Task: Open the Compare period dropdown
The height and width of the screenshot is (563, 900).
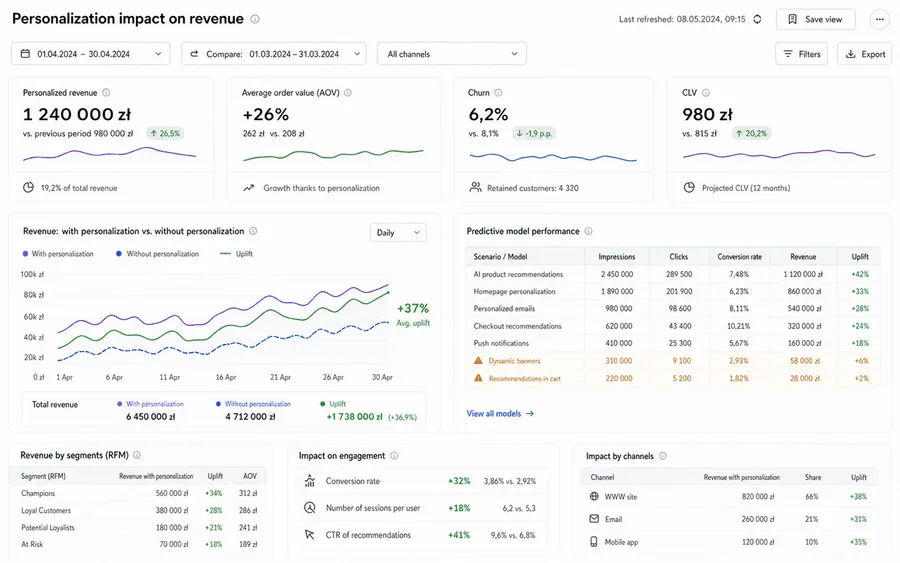Action: 274,54
